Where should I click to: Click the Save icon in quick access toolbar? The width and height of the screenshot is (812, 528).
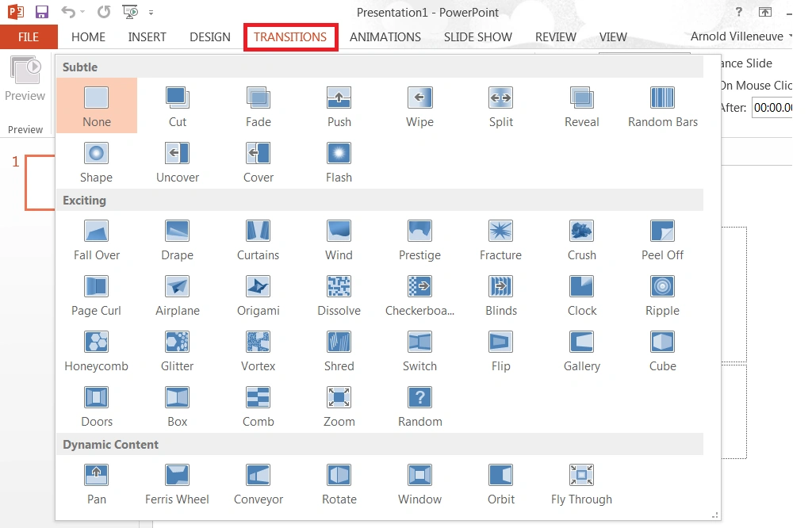pos(42,12)
